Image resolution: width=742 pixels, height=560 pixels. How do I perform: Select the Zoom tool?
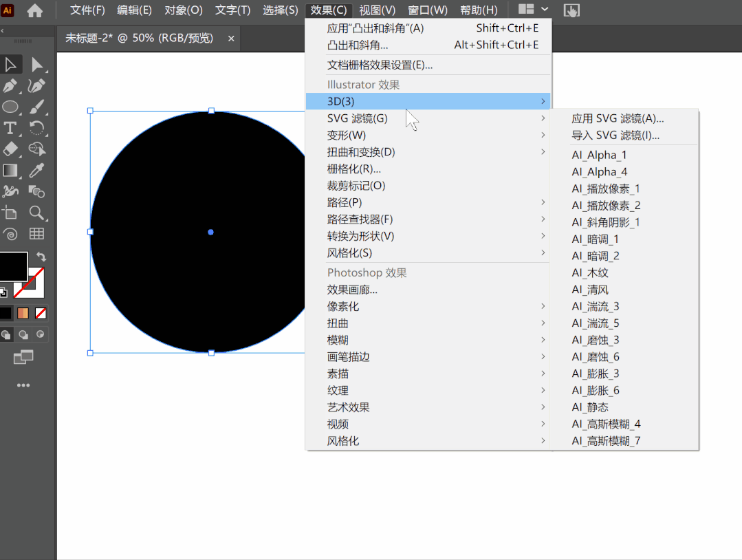pyautogui.click(x=36, y=213)
